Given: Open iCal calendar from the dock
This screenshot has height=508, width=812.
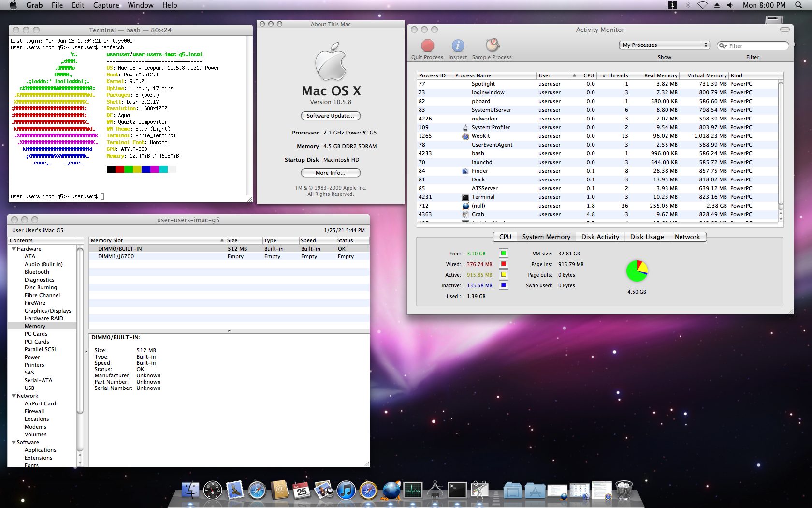Looking at the screenshot, I should 302,491.
